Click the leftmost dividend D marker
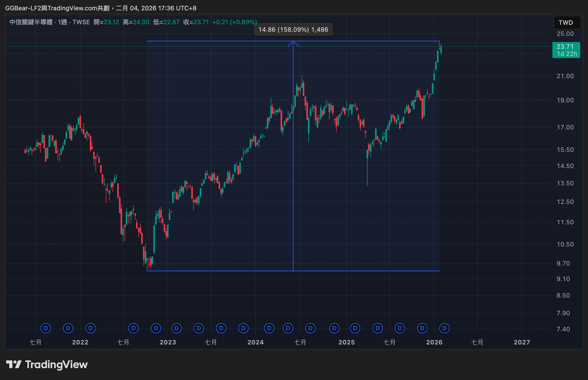This screenshot has width=588, height=380. click(46, 328)
